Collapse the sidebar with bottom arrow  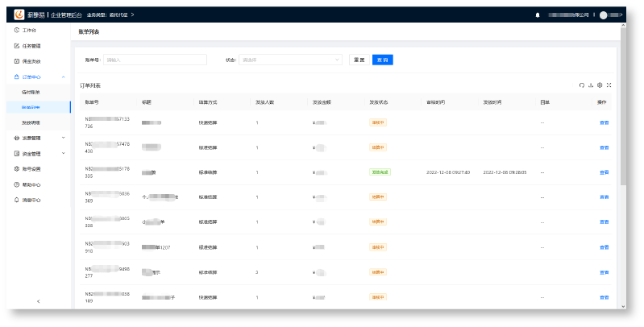39,301
